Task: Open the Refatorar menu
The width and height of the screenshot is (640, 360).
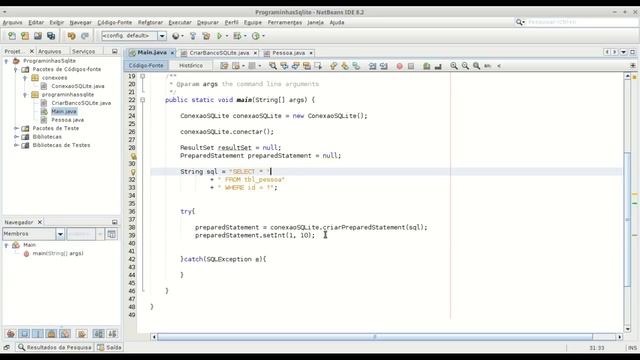Action: [x=150, y=22]
